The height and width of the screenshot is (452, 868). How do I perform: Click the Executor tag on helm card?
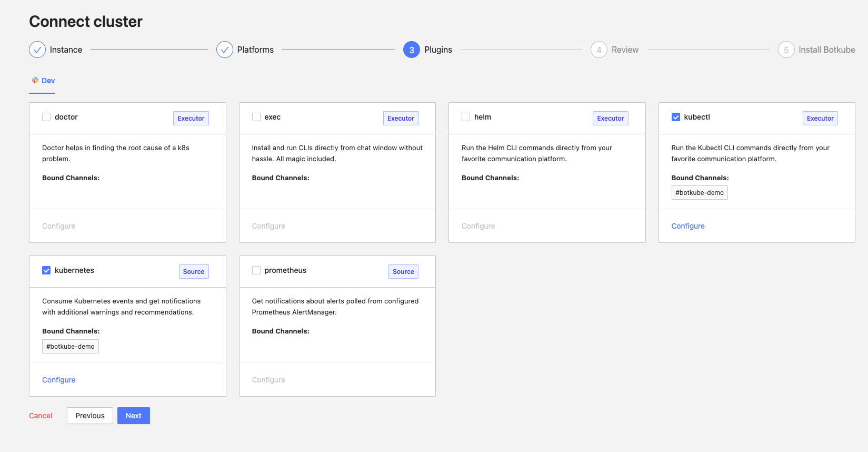pos(611,118)
